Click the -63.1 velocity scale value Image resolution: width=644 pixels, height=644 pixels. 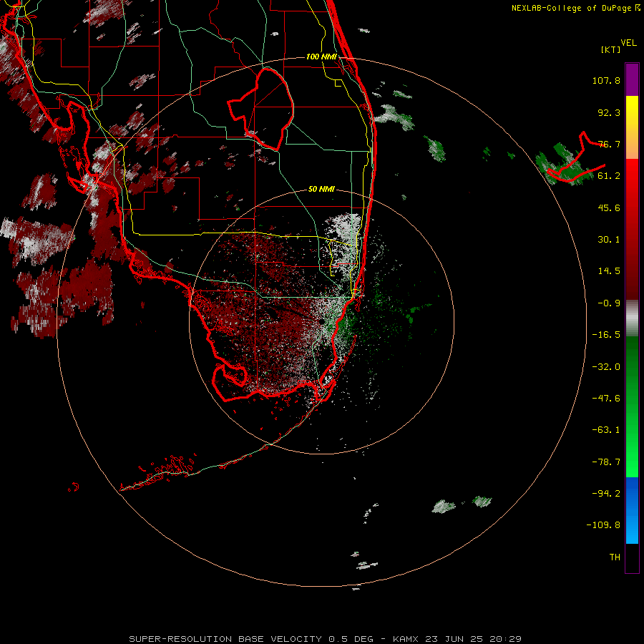(606, 430)
